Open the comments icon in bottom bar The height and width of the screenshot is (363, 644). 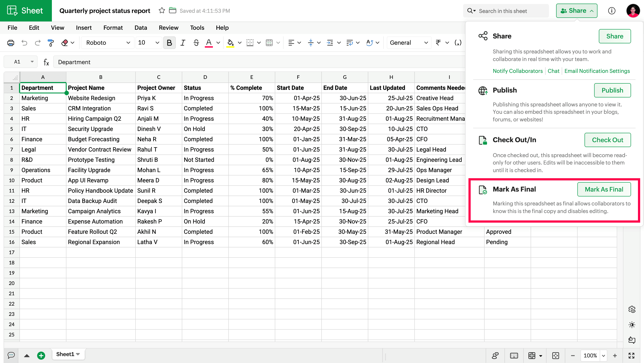tap(11, 355)
